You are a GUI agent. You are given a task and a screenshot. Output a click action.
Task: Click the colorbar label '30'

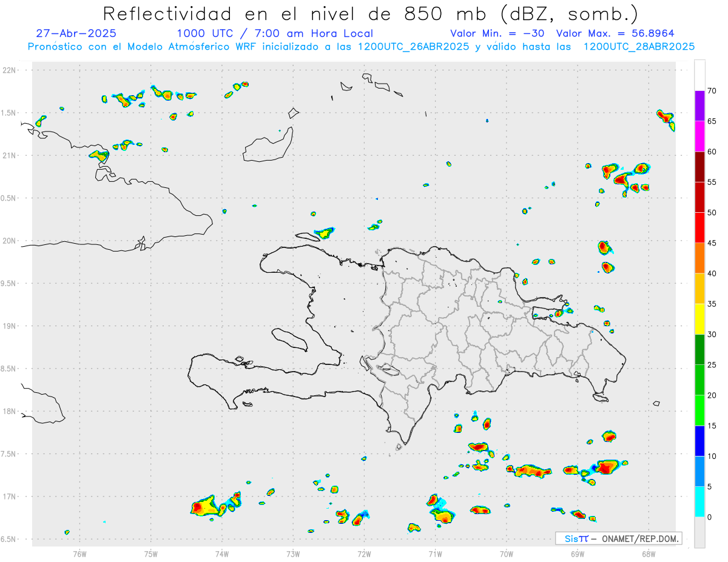[712, 335]
